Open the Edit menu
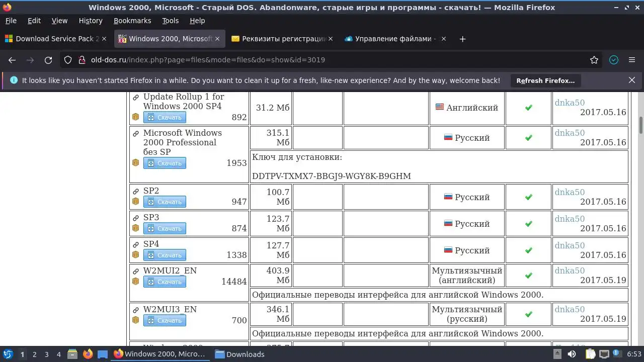Image resolution: width=644 pixels, height=362 pixels. (34, 21)
